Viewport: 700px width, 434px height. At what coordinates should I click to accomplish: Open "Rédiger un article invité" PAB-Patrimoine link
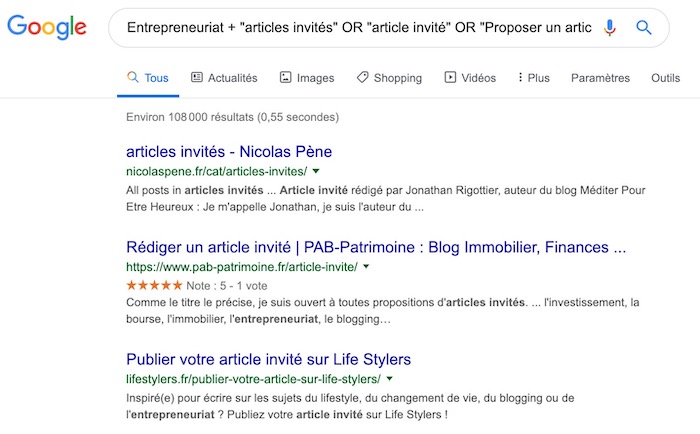point(376,247)
